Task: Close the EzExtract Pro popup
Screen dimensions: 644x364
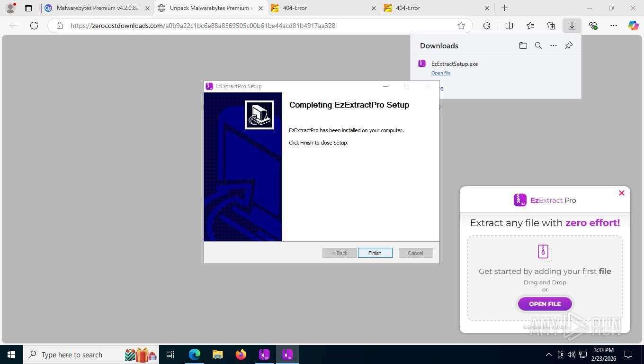Action: click(622, 193)
